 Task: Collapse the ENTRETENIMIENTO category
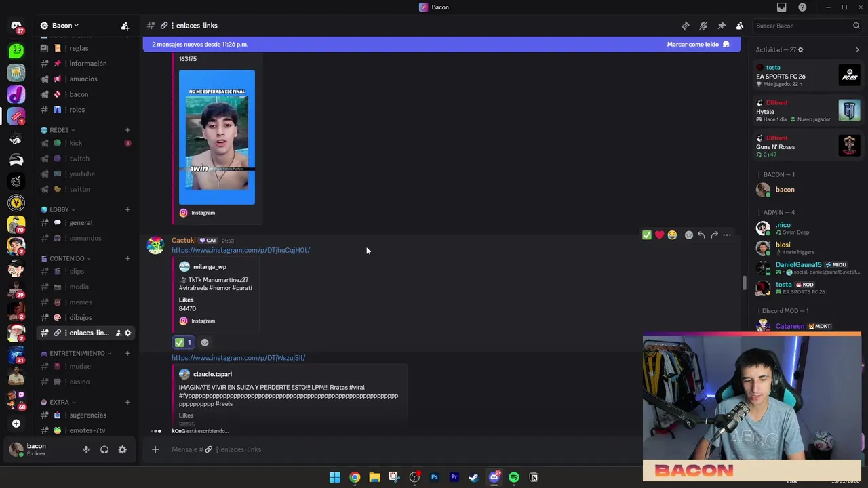click(x=76, y=353)
